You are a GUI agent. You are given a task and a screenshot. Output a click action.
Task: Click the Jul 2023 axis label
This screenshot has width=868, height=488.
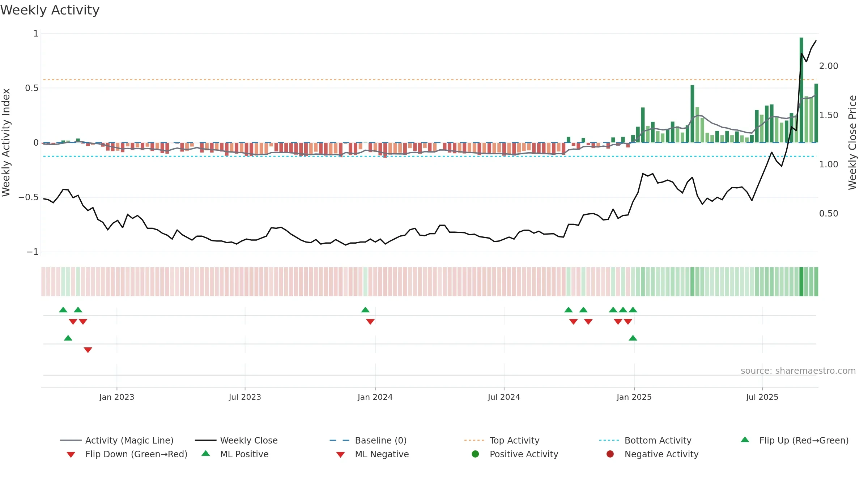[245, 397]
